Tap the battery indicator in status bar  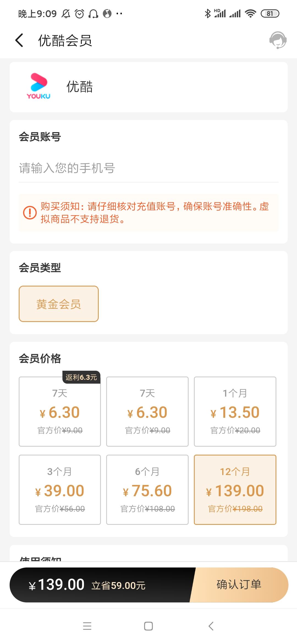click(x=270, y=13)
